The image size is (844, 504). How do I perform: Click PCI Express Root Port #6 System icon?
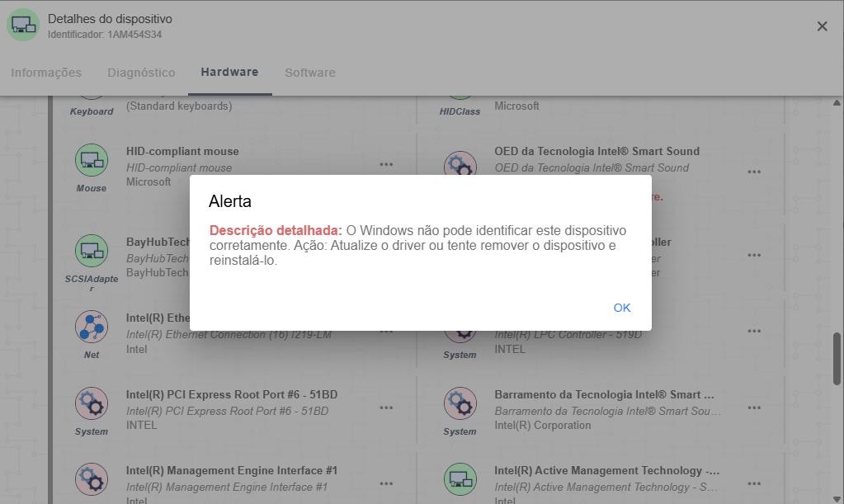pos(92,404)
